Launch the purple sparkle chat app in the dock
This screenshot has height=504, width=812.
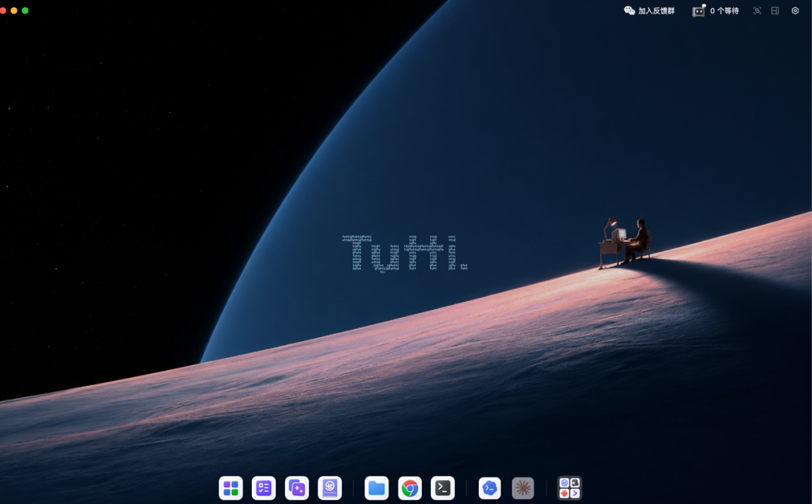click(297, 488)
